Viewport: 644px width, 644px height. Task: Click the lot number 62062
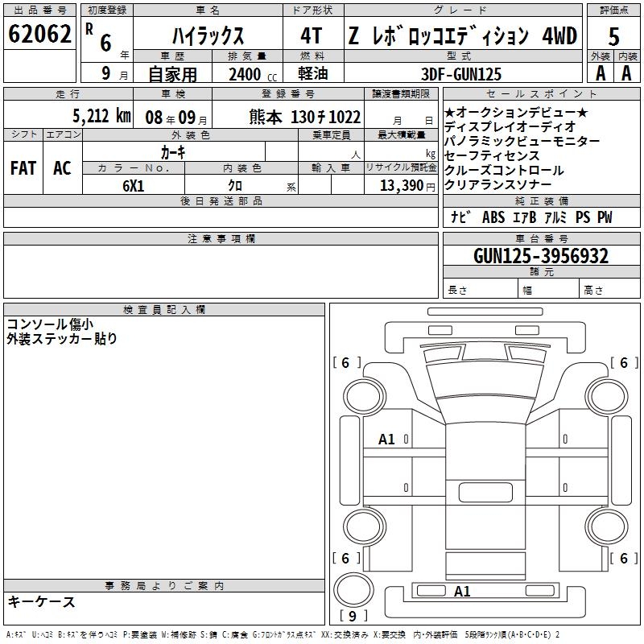tap(39, 34)
